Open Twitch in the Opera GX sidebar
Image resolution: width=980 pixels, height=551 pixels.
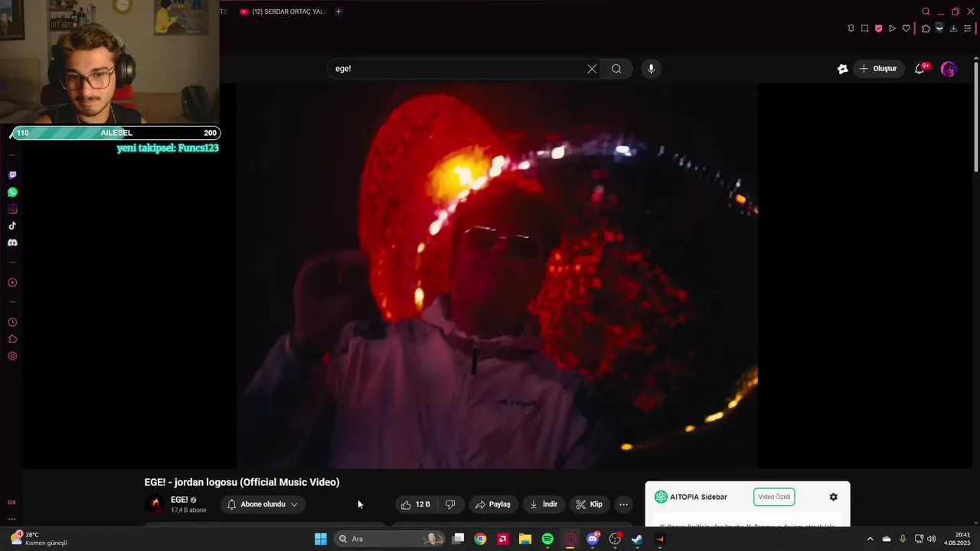pos(12,175)
